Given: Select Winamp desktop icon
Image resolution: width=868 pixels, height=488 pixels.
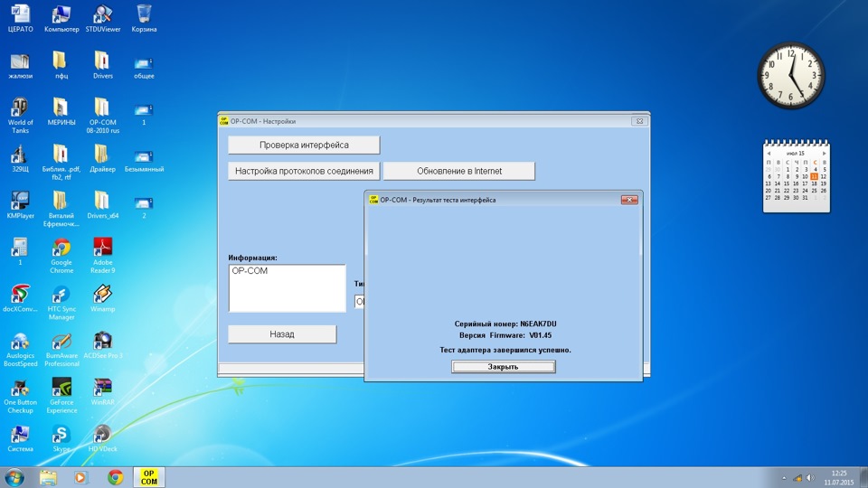Looking at the screenshot, I should 103,299.
